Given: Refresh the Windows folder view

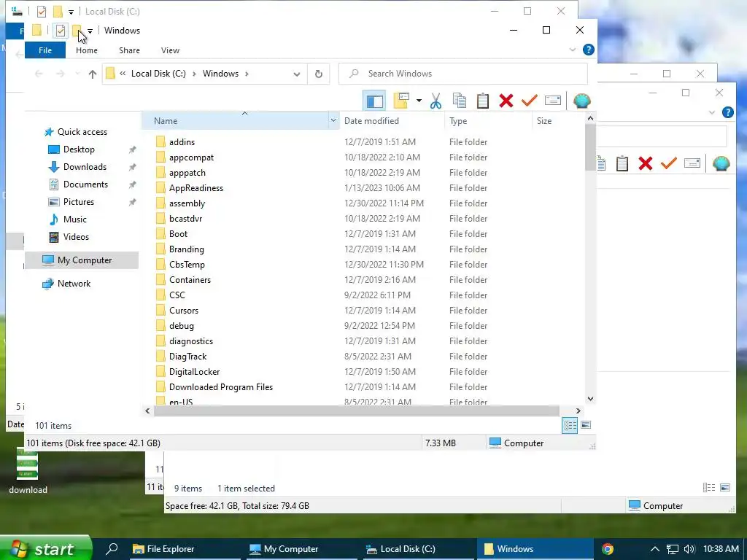Looking at the screenshot, I should [319, 74].
